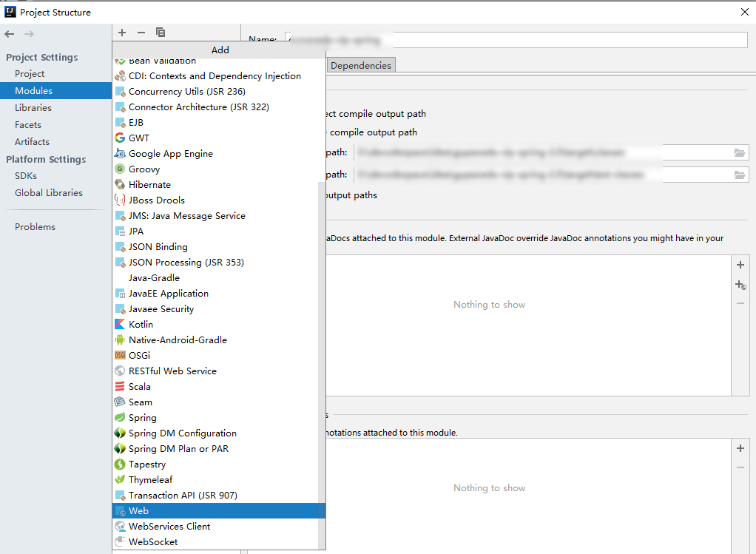
Task: Add WebServices Client
Action: tap(215, 526)
